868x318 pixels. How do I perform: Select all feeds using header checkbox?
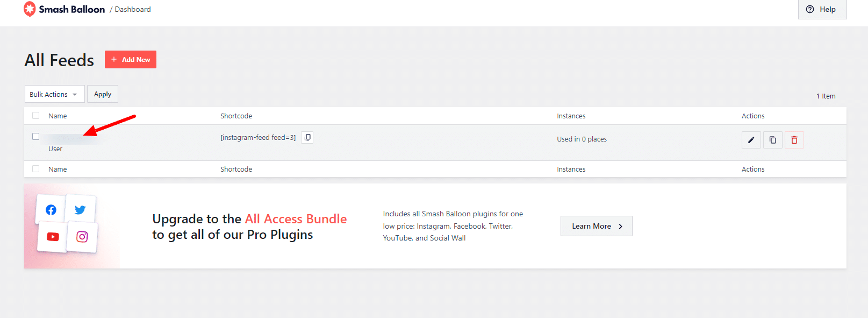(x=36, y=116)
